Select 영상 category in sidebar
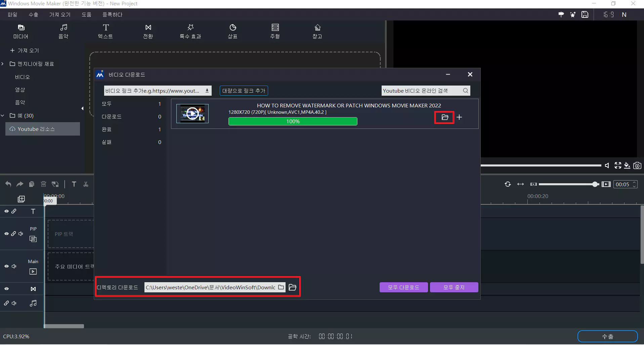 20,90
